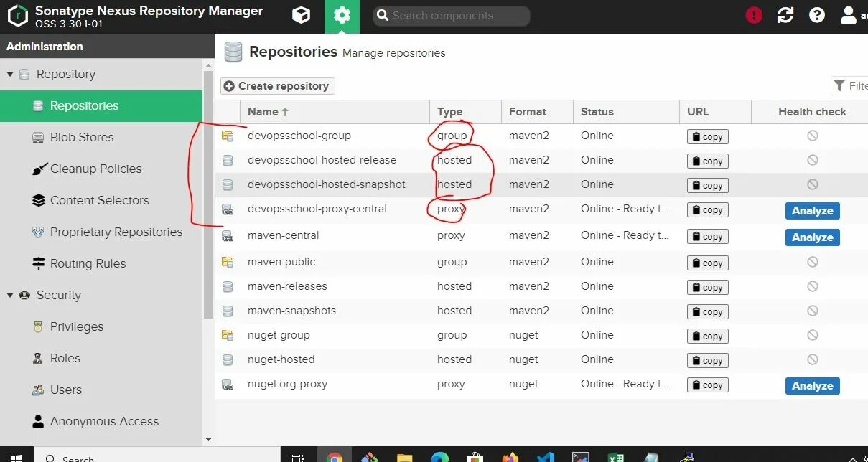Viewport: 868px width, 462px height.
Task: Copy URL of maven-public repository
Action: (x=707, y=263)
